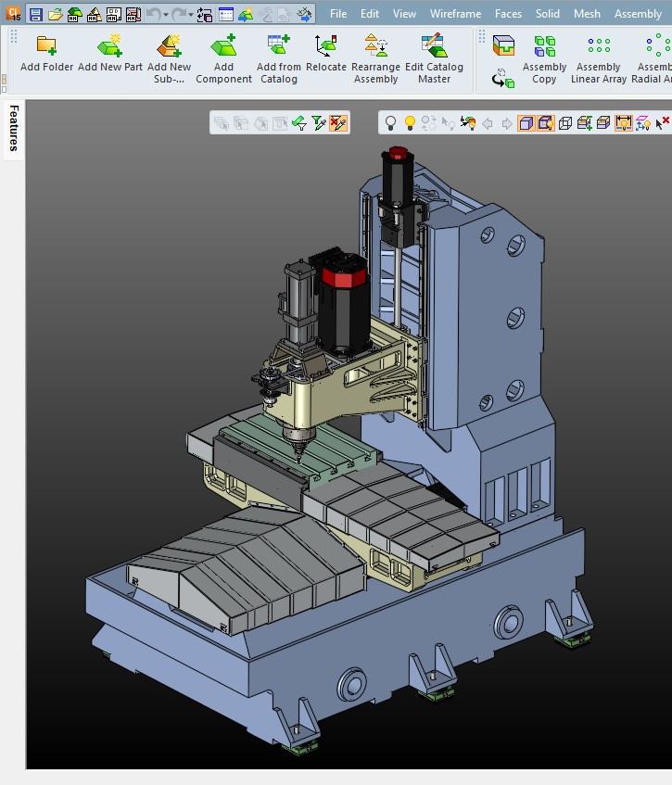Open the Redo history dropdown arrow
This screenshot has width=672, height=785.
pos(191,15)
